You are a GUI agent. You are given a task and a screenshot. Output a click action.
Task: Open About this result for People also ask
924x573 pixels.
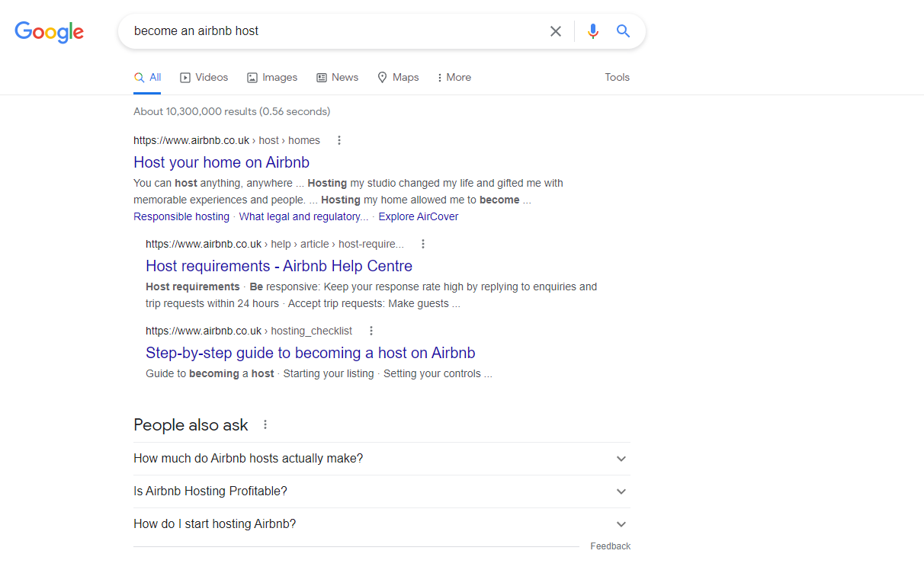(x=265, y=424)
